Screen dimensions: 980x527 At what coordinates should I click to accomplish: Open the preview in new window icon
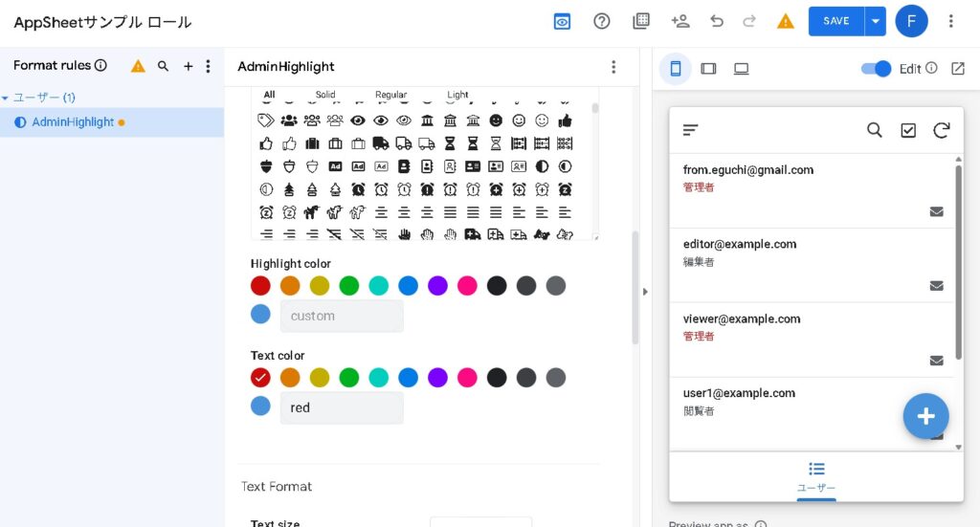click(958, 69)
